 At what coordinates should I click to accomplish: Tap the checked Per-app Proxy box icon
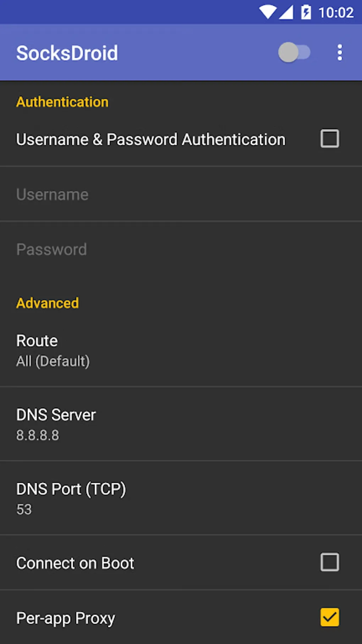(330, 617)
